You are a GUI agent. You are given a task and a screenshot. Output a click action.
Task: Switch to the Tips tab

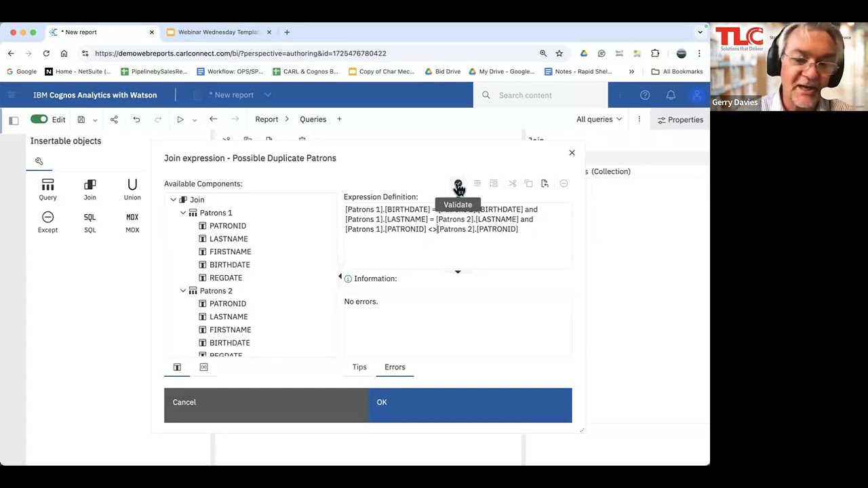click(359, 367)
